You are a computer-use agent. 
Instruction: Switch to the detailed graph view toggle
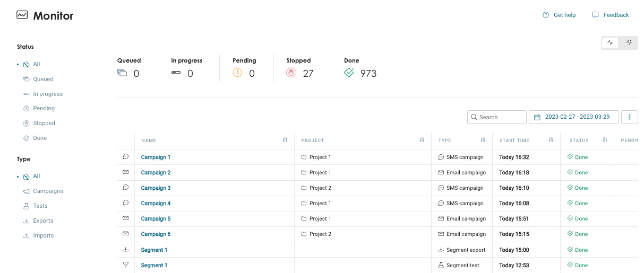[629, 42]
